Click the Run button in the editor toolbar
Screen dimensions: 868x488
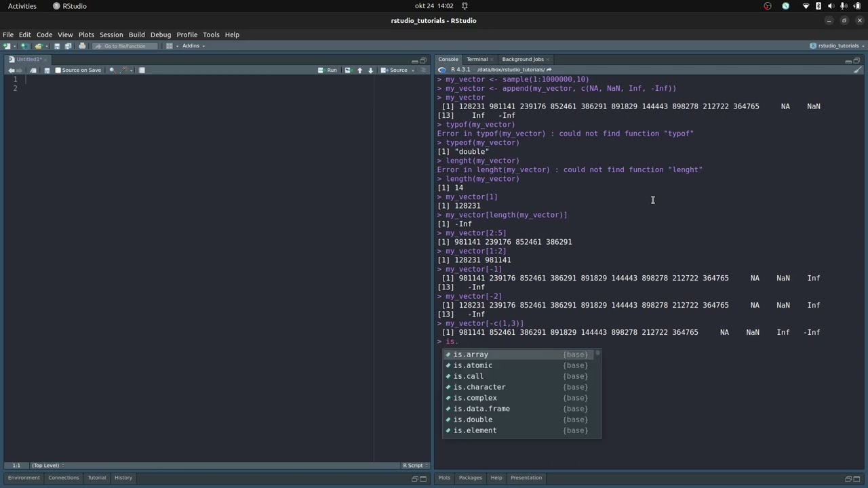click(328, 70)
